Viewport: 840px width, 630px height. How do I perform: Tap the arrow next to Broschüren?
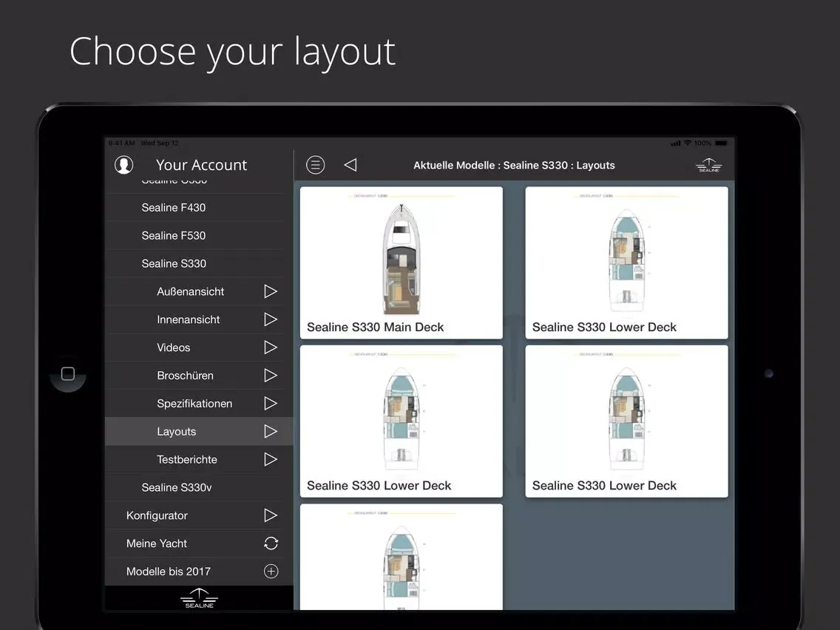click(x=271, y=376)
